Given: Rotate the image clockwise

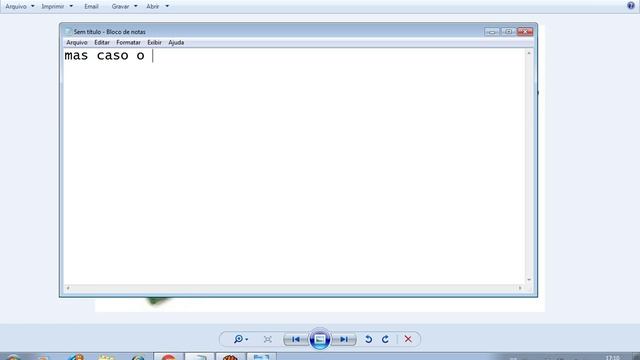Looking at the screenshot, I should pos(385,339).
